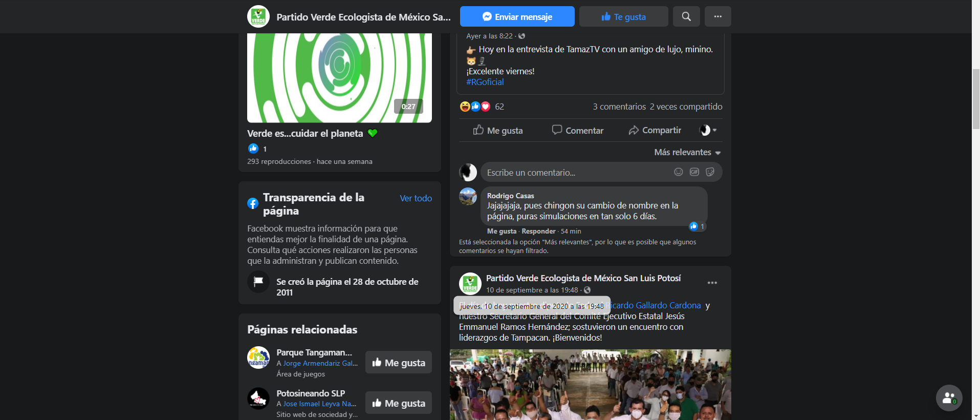Click the 10 de septiembre a las 19:48 timestamp
The image size is (980, 420).
[x=532, y=290]
